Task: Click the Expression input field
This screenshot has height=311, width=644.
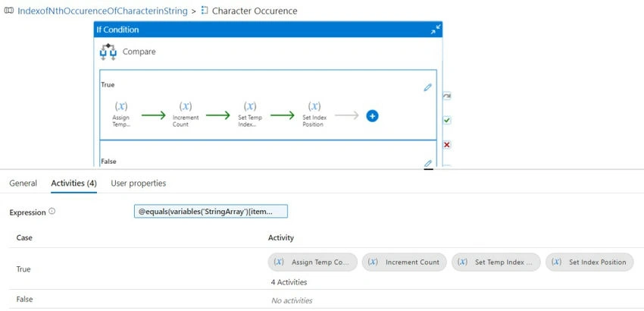Action: 211,212
